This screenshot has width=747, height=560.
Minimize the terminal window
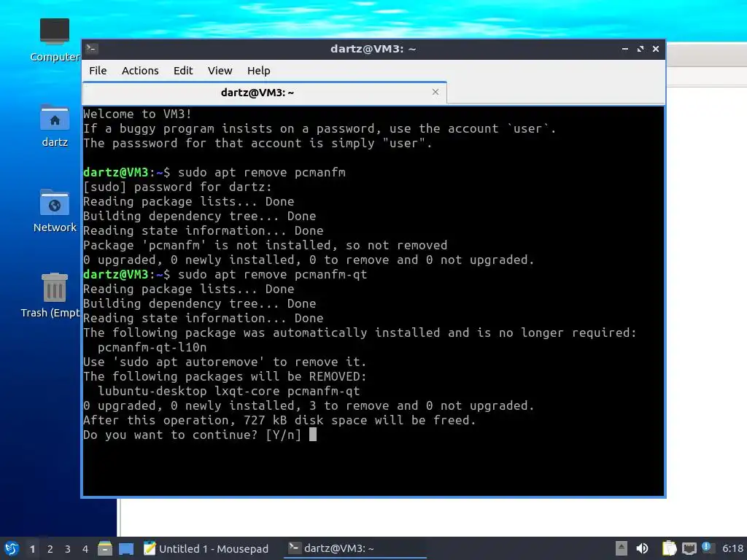(x=624, y=49)
